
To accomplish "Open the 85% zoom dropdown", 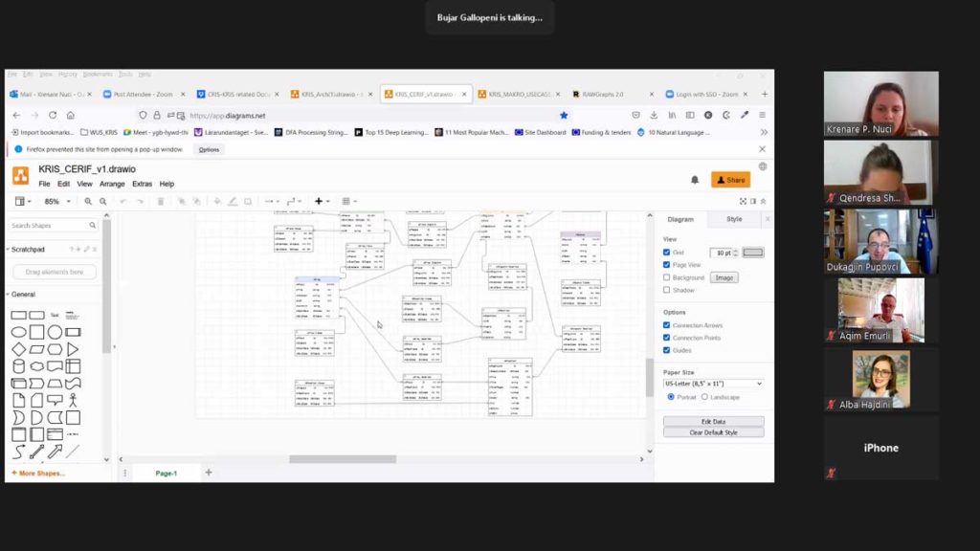I will [56, 201].
